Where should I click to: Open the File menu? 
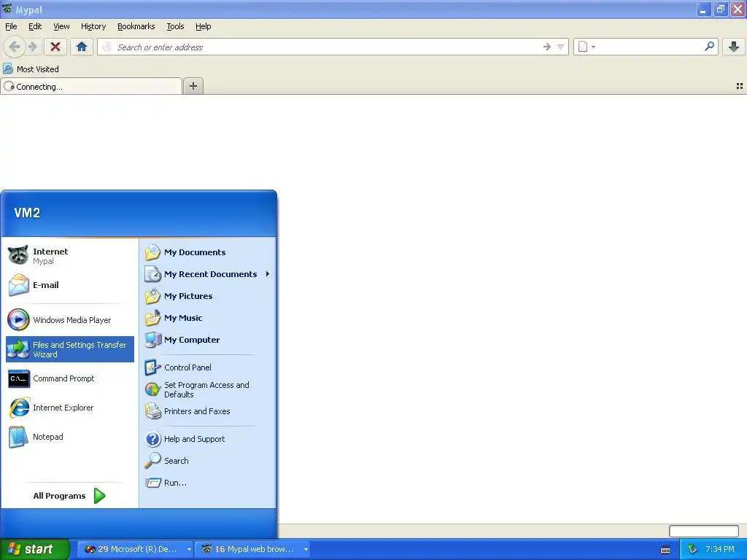point(11,26)
